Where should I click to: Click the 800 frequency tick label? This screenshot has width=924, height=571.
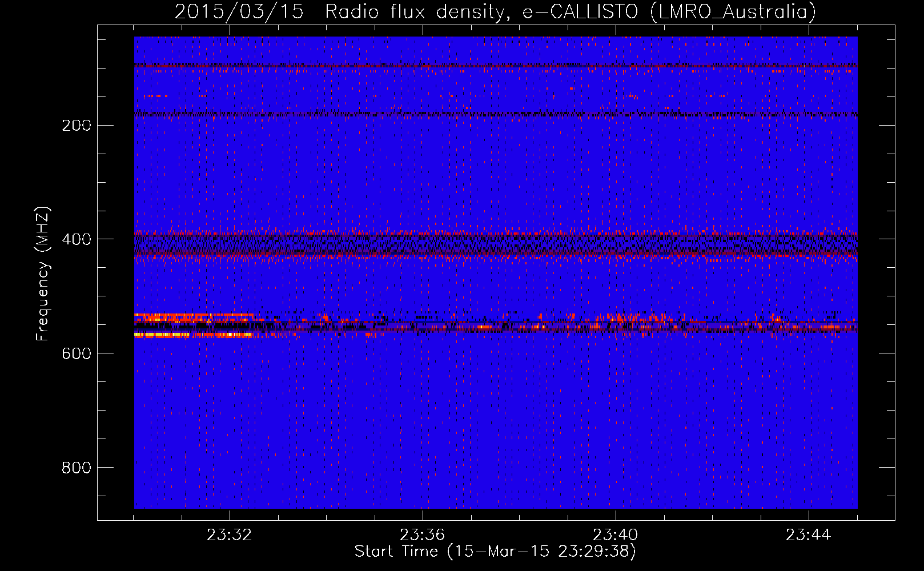pos(77,468)
